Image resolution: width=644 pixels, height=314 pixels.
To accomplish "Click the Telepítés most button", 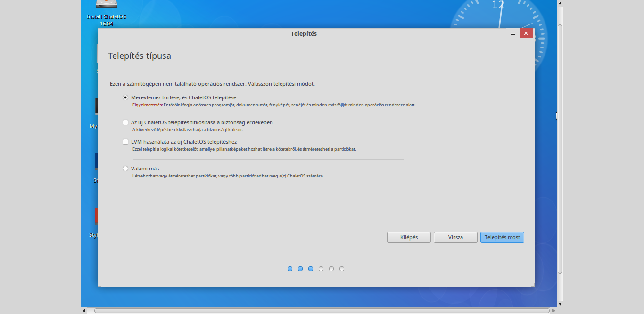I will click(x=502, y=237).
